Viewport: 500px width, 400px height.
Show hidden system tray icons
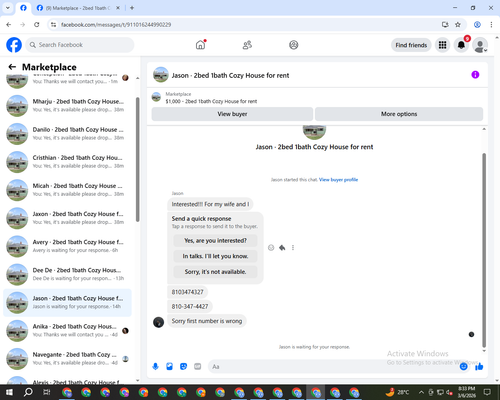coord(421,392)
